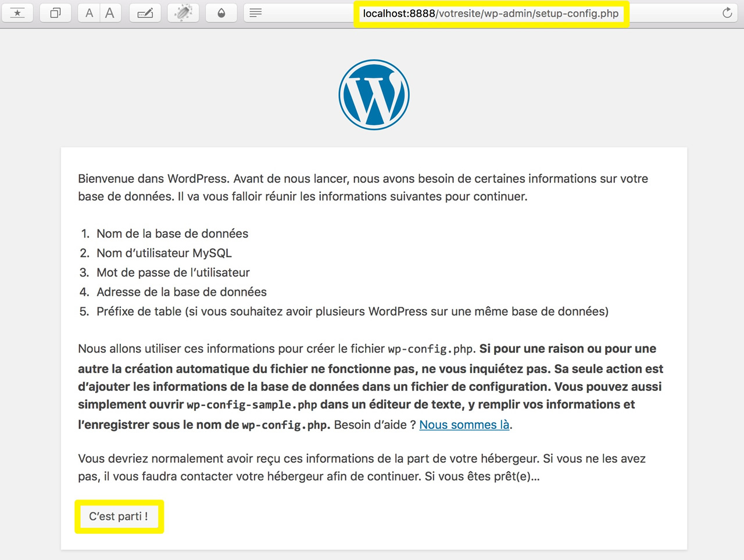Click the "Préfixe de table" list item
Image resolution: width=744 pixels, height=560 pixels.
click(x=352, y=311)
